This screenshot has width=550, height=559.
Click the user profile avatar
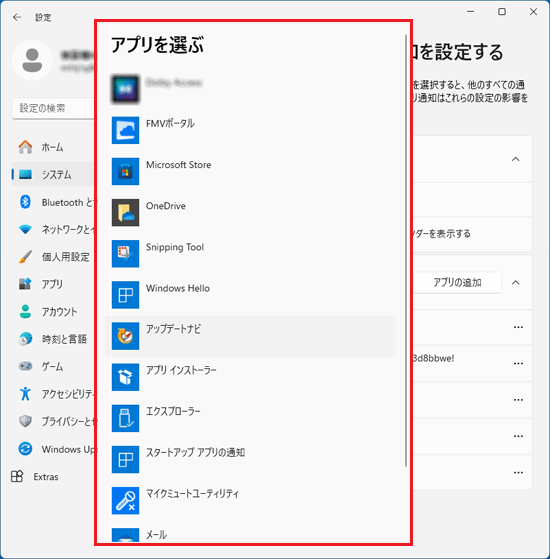[32, 60]
